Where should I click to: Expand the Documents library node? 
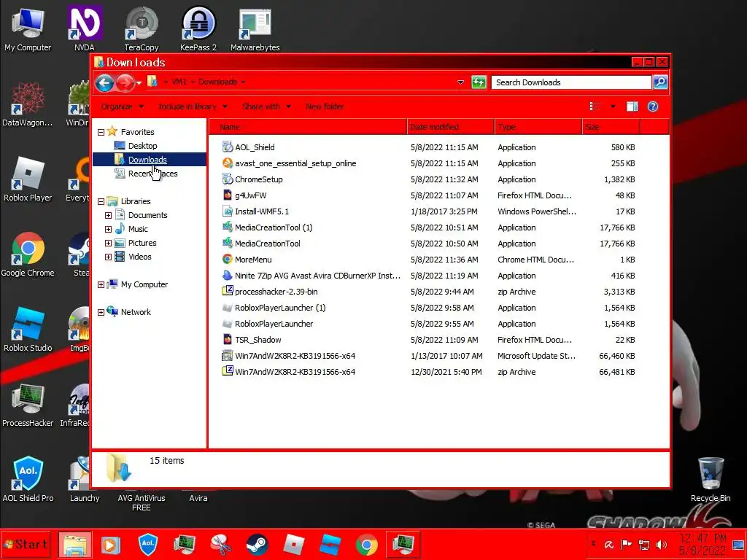click(x=108, y=215)
